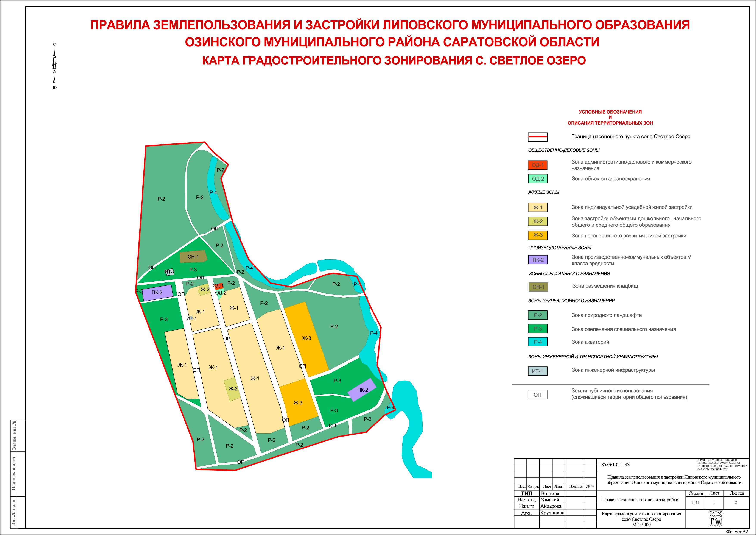Viewport: 756px width, 535px height.
Task: Select the cyan Р-4 legend swatch
Action: 538,342
